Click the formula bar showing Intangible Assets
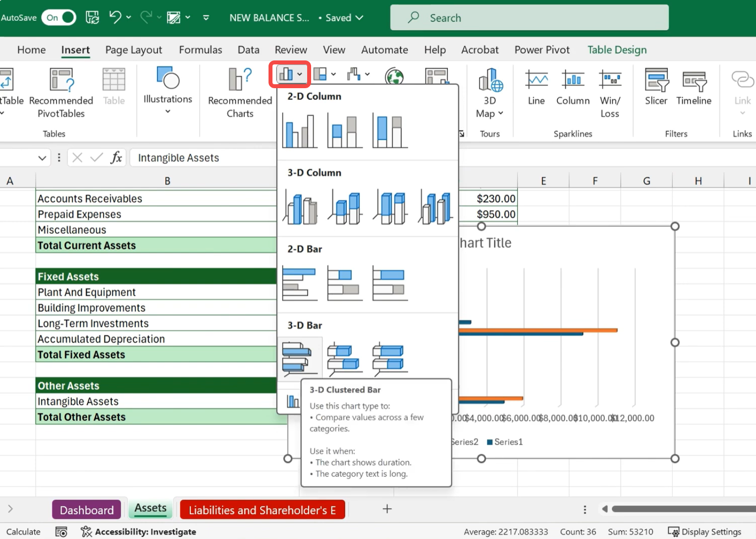756x539 pixels. [203, 158]
